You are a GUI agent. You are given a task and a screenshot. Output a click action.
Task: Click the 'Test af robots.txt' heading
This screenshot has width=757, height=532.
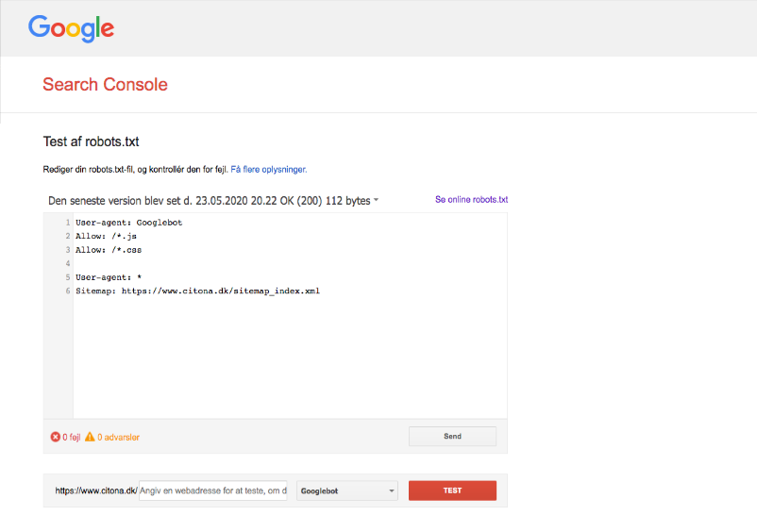(91, 141)
